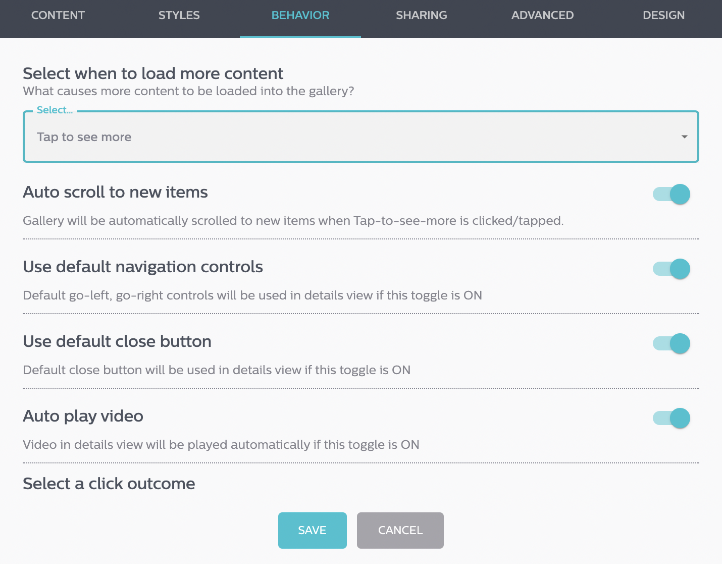Screen dimensions: 722x564
Task: Click 'Default close button will be used' description
Action: click(216, 370)
